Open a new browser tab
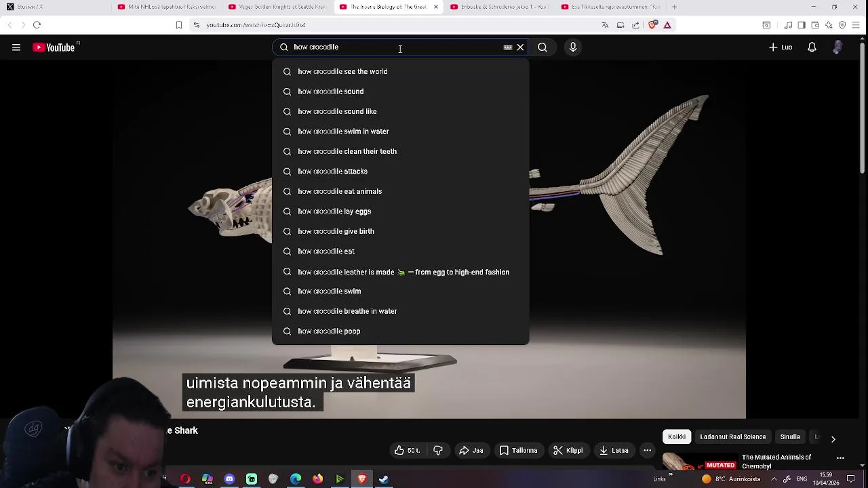Viewport: 868px width, 488px height. click(674, 7)
